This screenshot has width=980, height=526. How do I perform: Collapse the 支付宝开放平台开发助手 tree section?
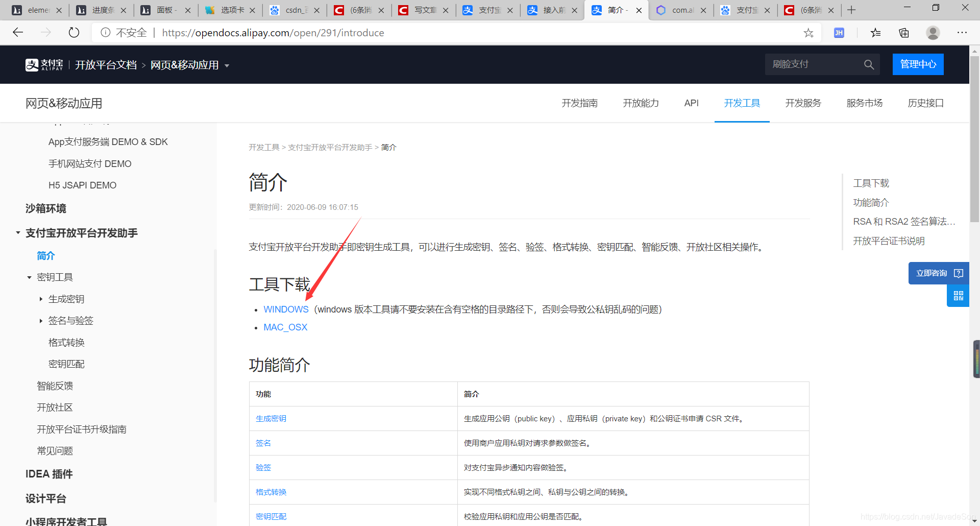coord(18,233)
